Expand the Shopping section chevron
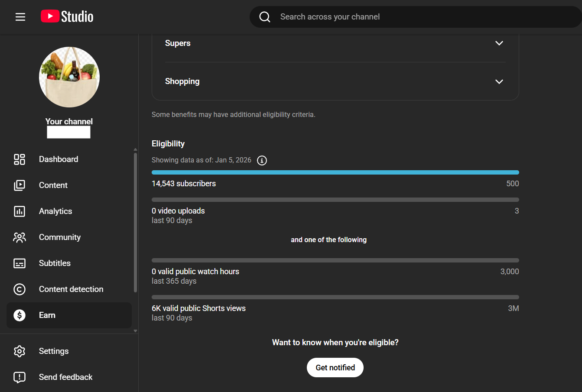 499,81
